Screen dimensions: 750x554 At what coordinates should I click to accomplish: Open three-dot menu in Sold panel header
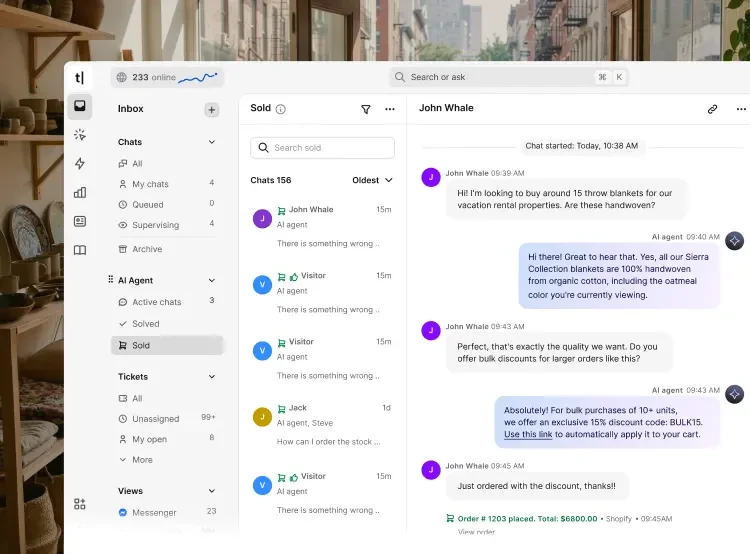pyautogui.click(x=390, y=109)
